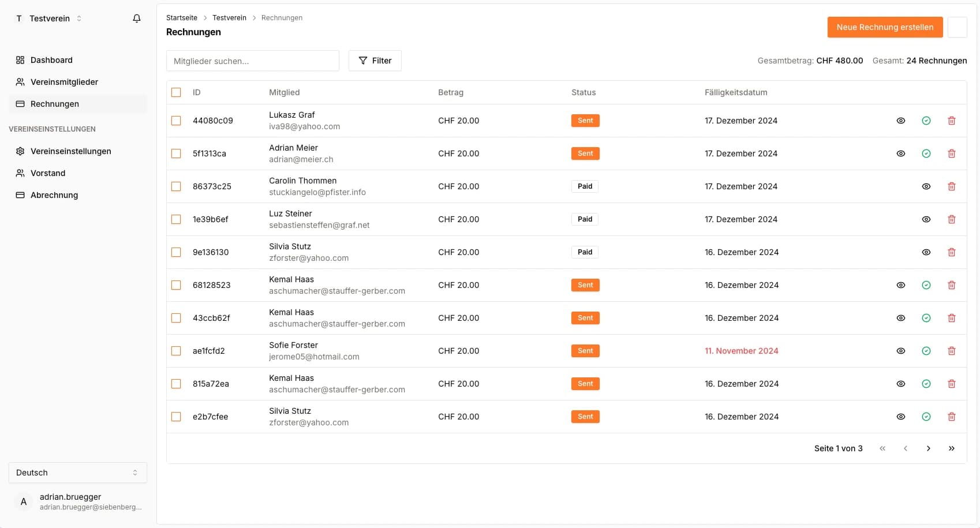Viewport: 980px width, 528px height.
Task: Open Vereinsmitglieder in the sidebar
Action: tap(78, 82)
